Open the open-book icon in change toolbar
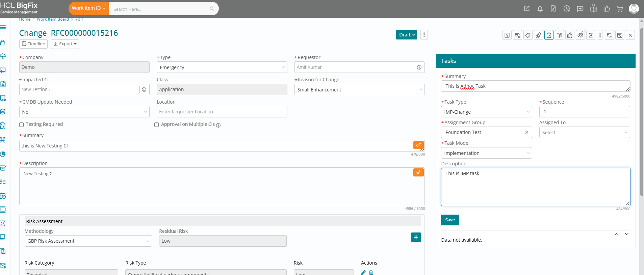The image size is (644, 275). 559,35
